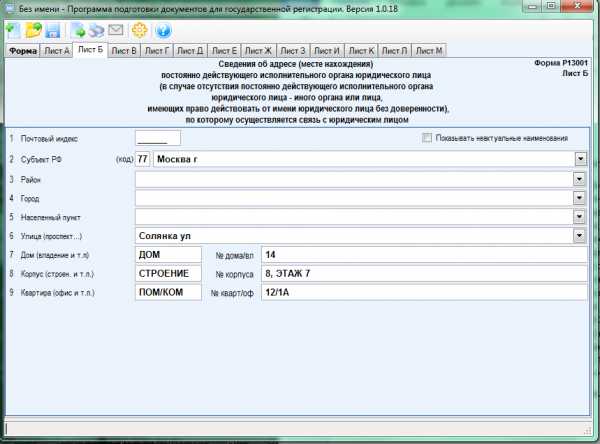Click the 'Квартира (офис и т.п.)' row label
The width and height of the screenshot is (600, 444).
point(57,293)
